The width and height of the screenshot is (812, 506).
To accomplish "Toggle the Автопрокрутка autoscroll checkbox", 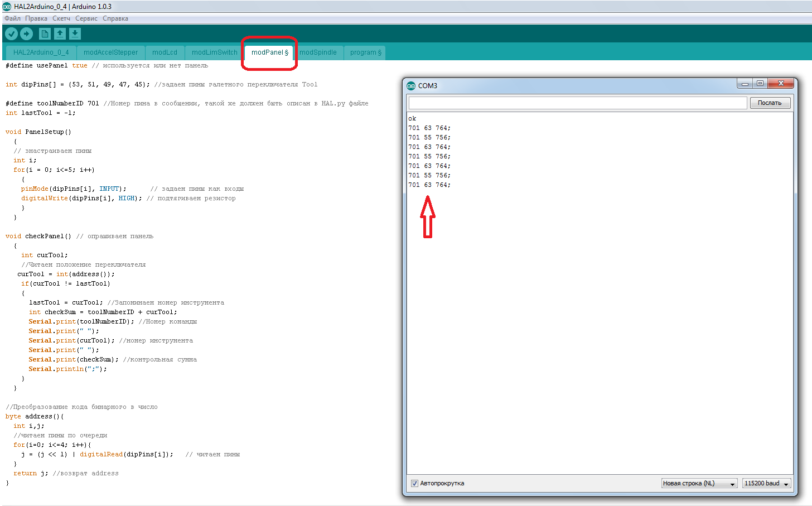I will [x=414, y=483].
